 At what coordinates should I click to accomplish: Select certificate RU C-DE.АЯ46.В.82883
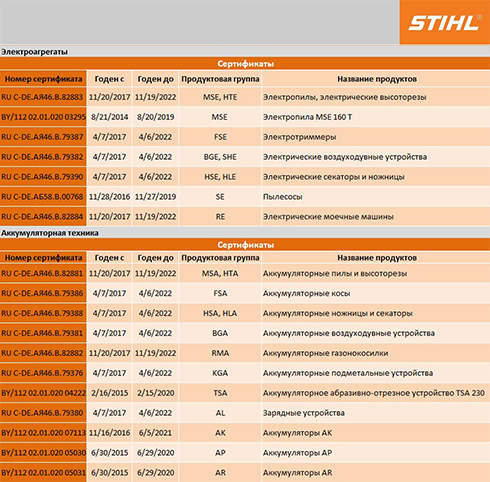point(42,97)
